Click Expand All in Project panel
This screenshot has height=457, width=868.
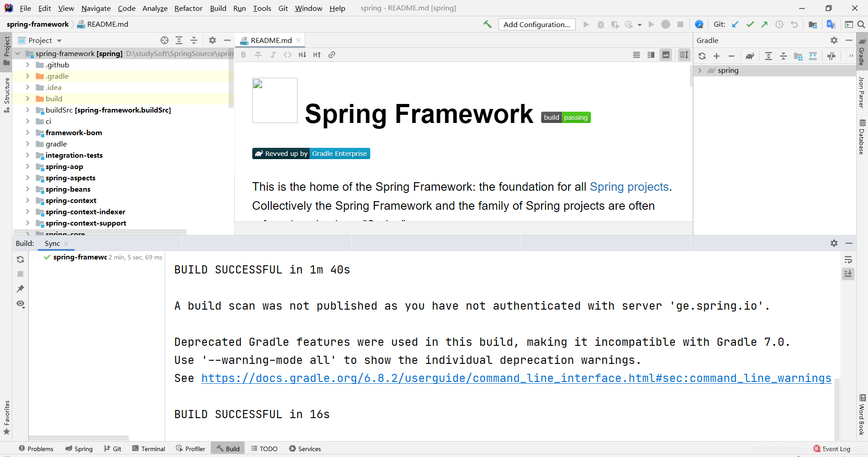(179, 40)
